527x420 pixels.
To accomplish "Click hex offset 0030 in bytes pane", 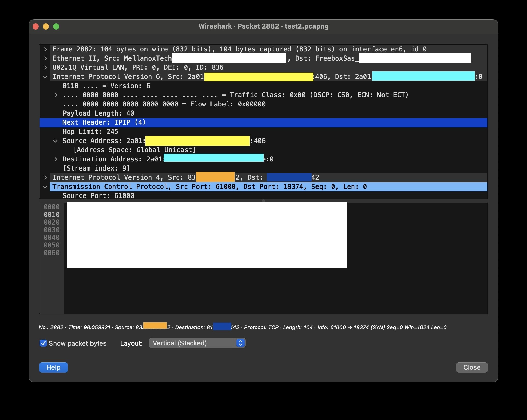I will click(x=51, y=230).
